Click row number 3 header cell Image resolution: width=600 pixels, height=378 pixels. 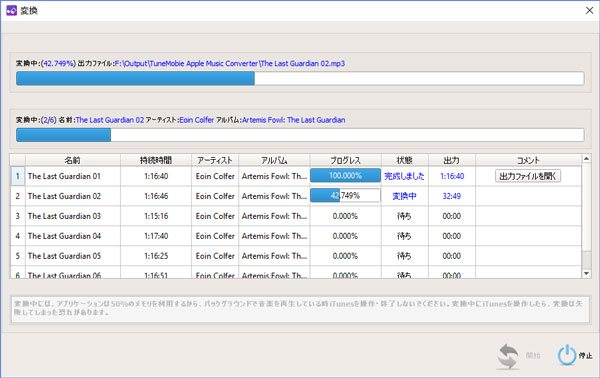[18, 216]
